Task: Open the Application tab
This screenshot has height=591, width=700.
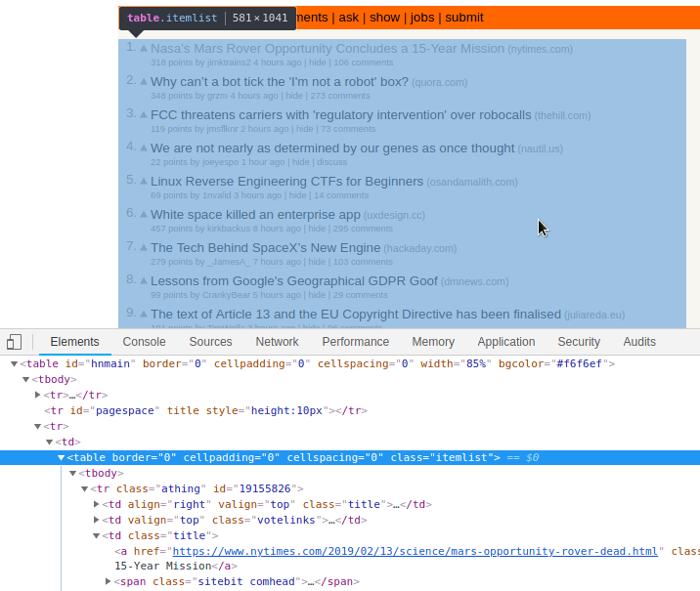Action: (x=506, y=342)
